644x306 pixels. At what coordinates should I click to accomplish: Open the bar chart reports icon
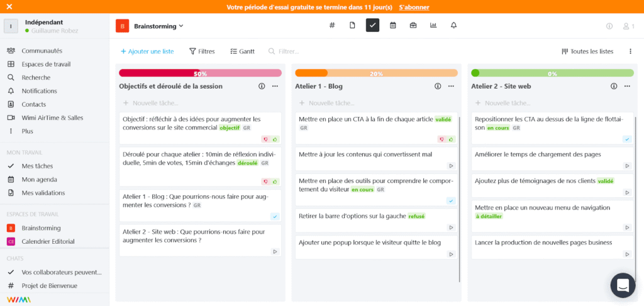pos(433,26)
